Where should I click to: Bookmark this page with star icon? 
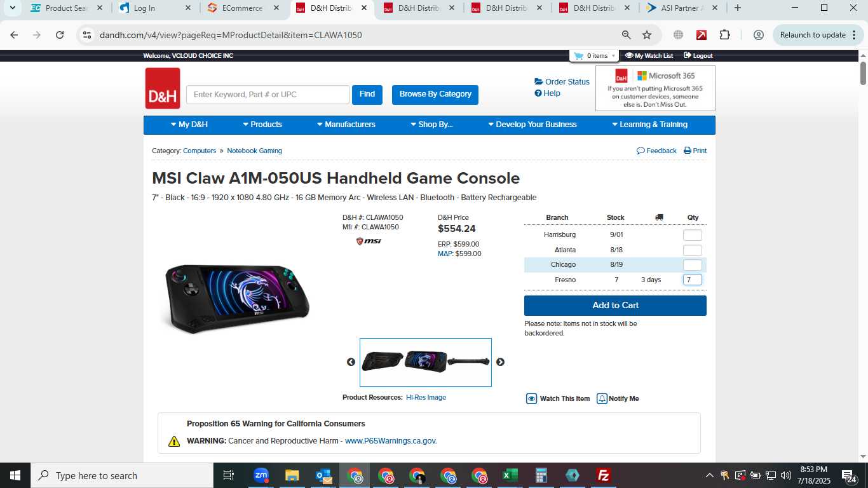tap(647, 35)
